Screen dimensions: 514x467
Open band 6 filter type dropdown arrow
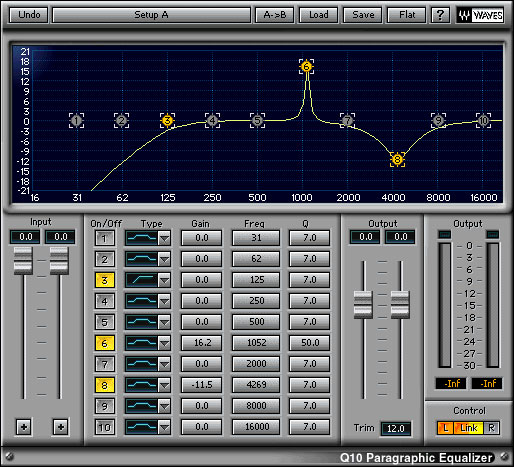pyautogui.click(x=164, y=343)
